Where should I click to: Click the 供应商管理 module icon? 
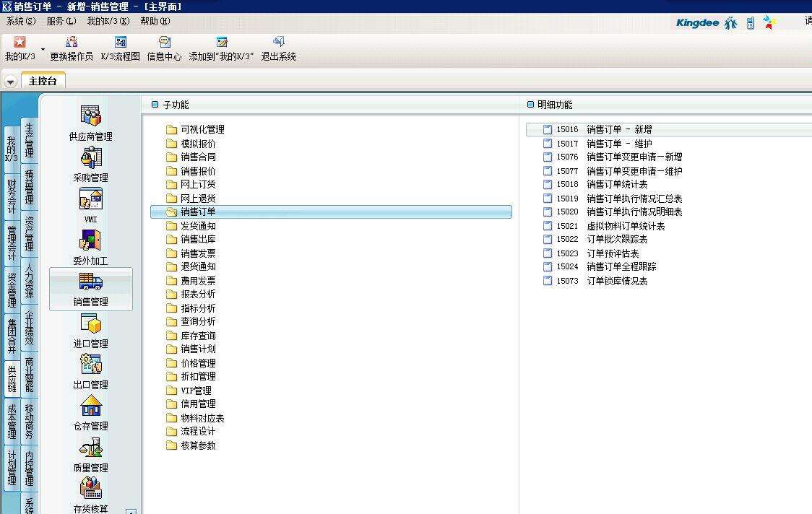90,116
